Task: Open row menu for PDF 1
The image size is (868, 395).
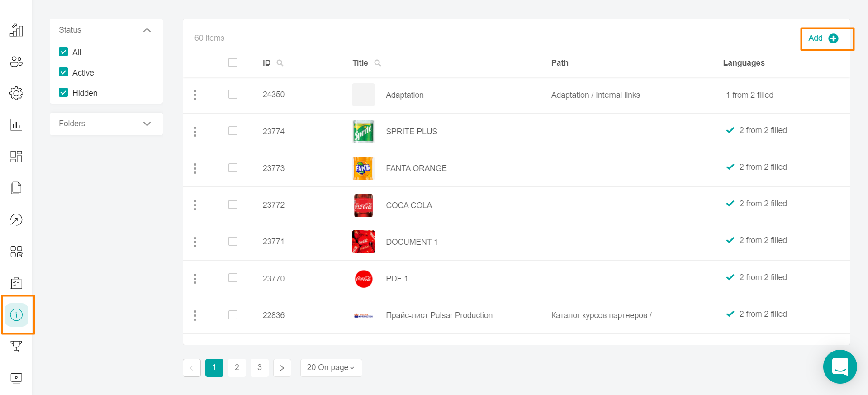Action: click(x=195, y=279)
